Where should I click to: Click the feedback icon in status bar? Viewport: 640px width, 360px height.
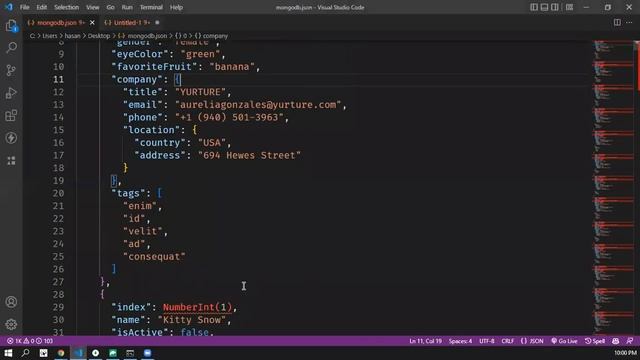[x=630, y=341]
